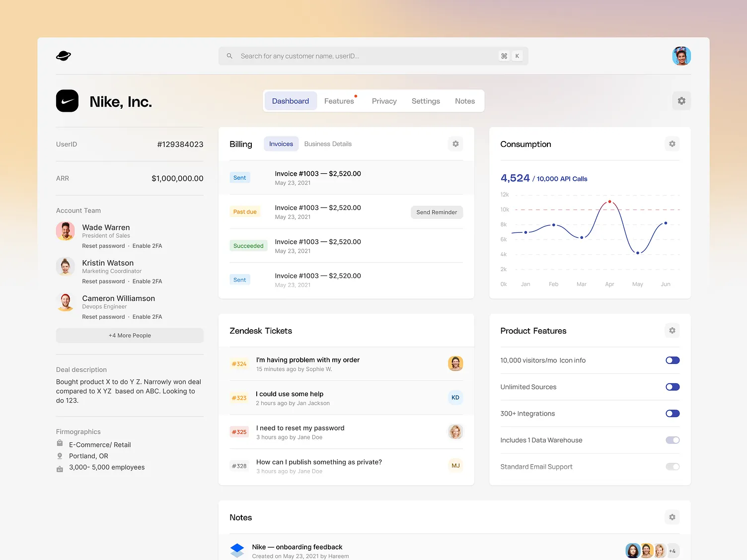The height and width of the screenshot is (560, 747).
Task: Click the #325 ticket number tag
Action: [239, 432]
